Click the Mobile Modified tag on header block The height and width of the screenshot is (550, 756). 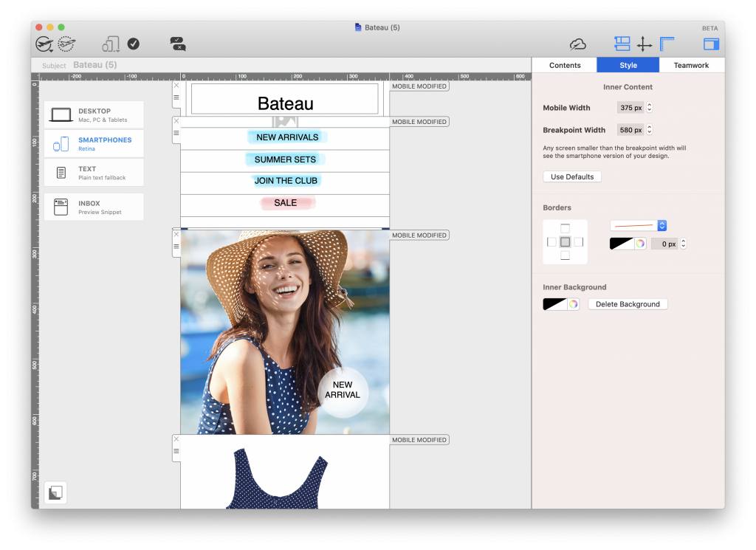419,86
